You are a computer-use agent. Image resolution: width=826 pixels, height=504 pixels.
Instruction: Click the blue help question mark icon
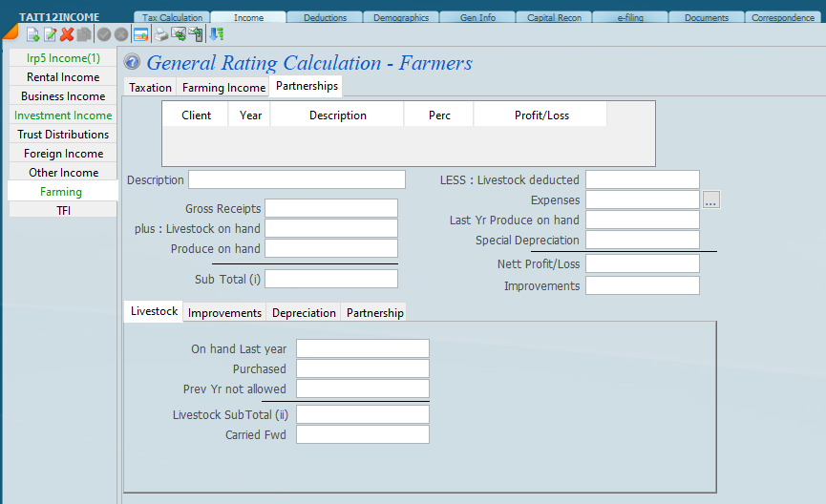pyautogui.click(x=133, y=63)
